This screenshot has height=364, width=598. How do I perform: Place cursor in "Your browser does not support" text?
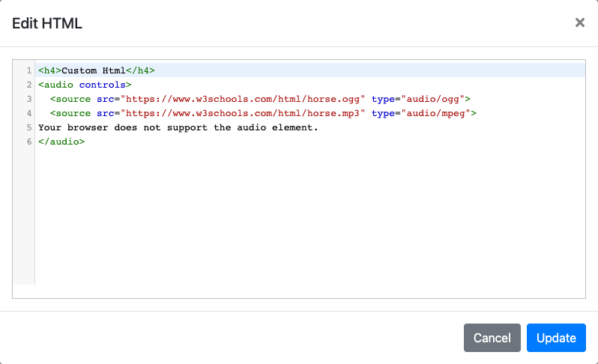(x=112, y=127)
